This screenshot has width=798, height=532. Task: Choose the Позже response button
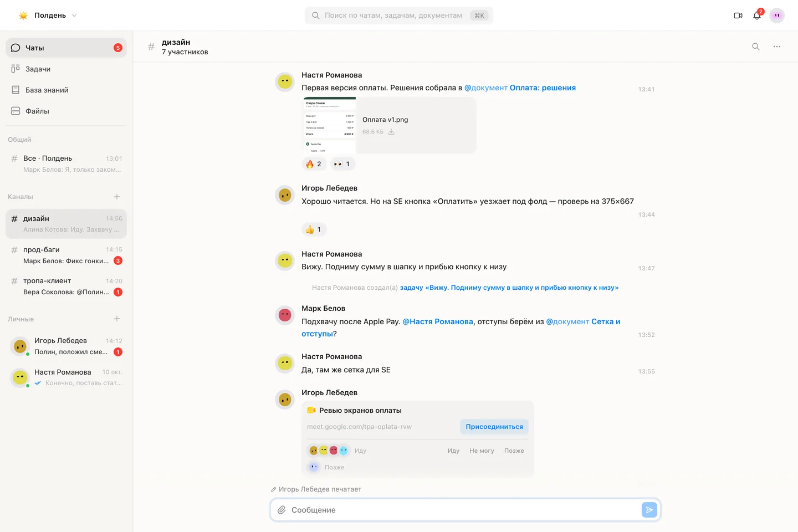[514, 451]
